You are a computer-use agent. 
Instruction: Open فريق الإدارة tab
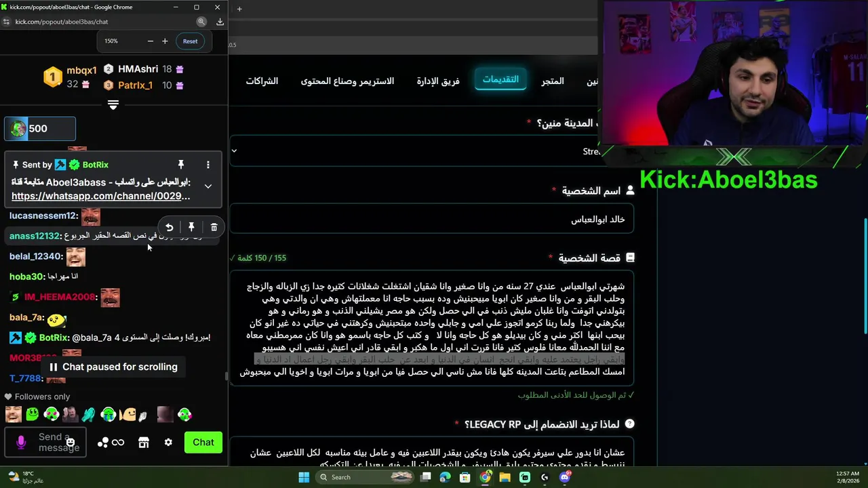438,81
